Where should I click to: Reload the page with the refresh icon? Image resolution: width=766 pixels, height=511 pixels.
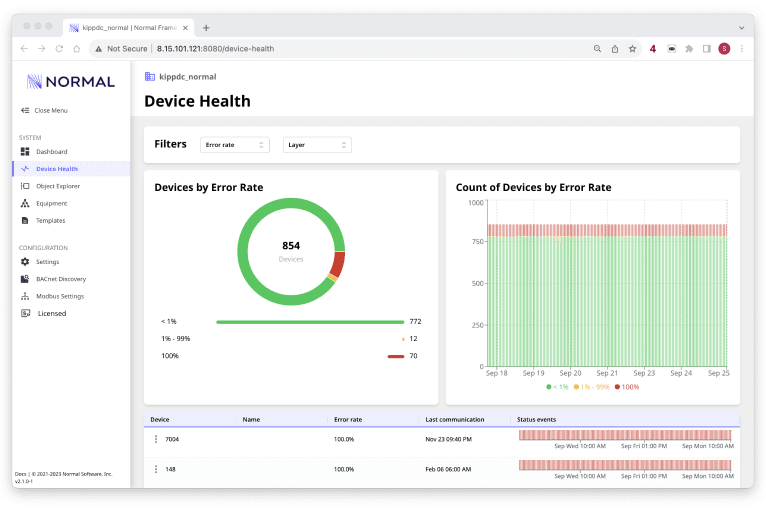pos(59,49)
